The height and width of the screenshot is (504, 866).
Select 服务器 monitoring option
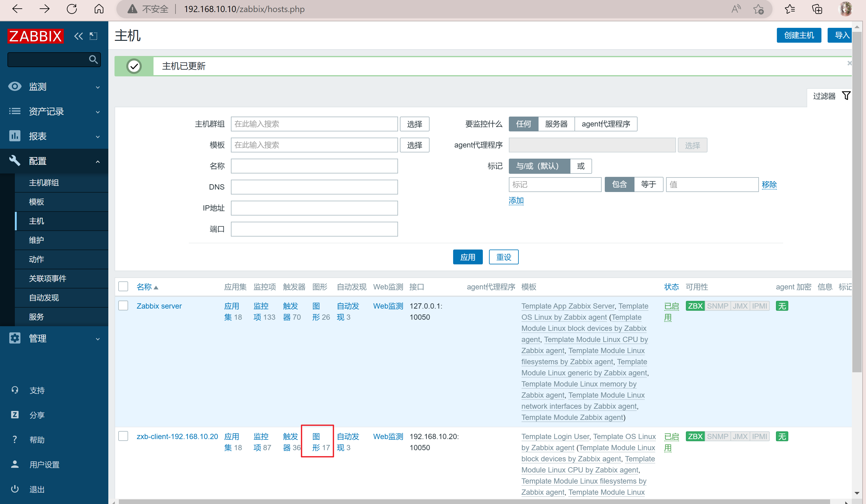(556, 124)
